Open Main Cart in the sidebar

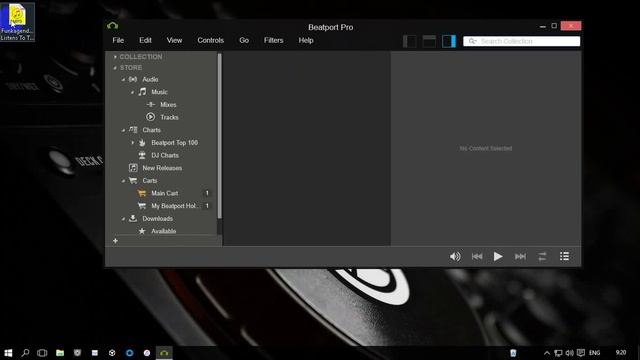click(x=165, y=193)
